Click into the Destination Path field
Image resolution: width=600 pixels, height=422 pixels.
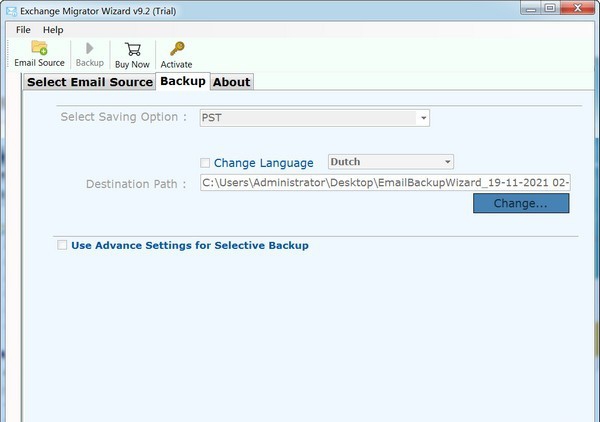click(385, 182)
